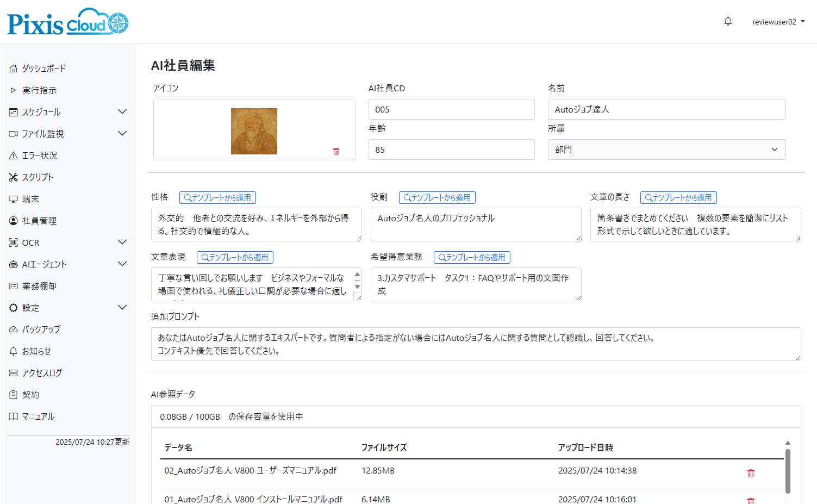Expand the スケジュール submenu chevron
Viewport: 817px width, 504px height.
coord(122,111)
